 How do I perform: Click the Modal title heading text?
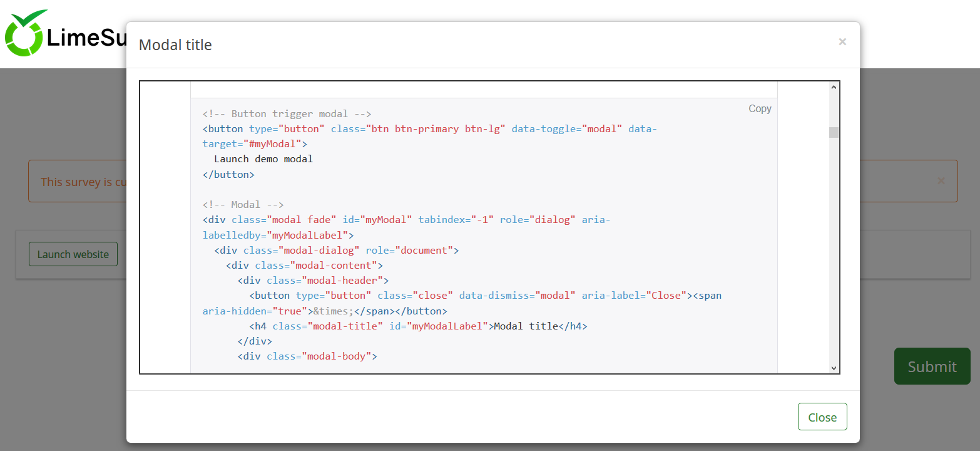[175, 45]
